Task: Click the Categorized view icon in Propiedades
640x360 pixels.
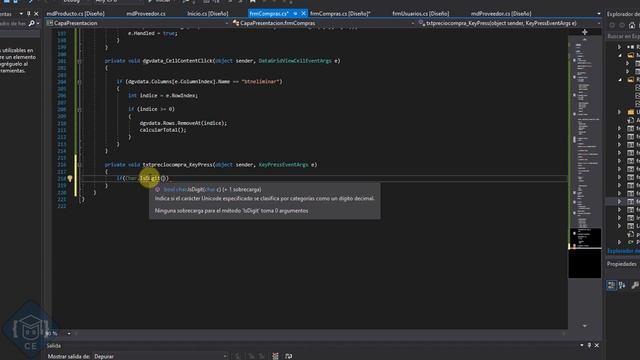Action: 611,285
